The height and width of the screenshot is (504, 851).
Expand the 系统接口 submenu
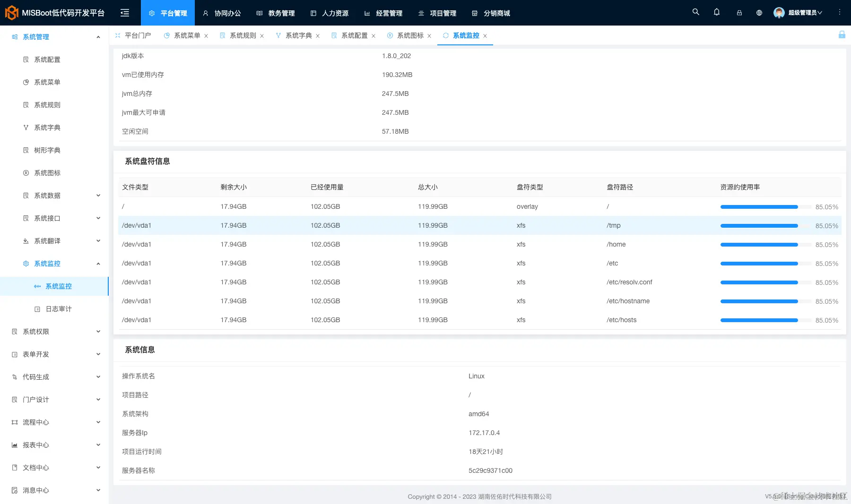[x=98, y=218]
